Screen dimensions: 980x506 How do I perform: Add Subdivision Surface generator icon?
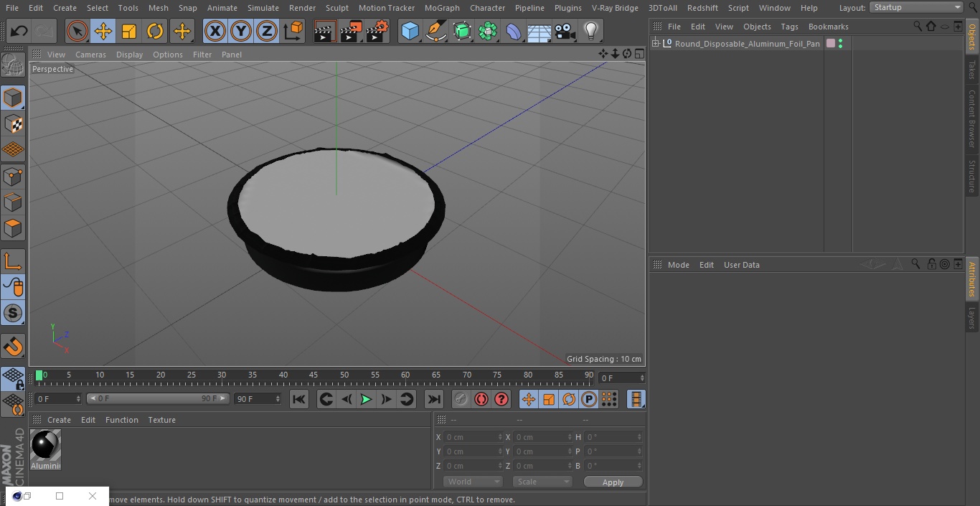click(x=462, y=31)
